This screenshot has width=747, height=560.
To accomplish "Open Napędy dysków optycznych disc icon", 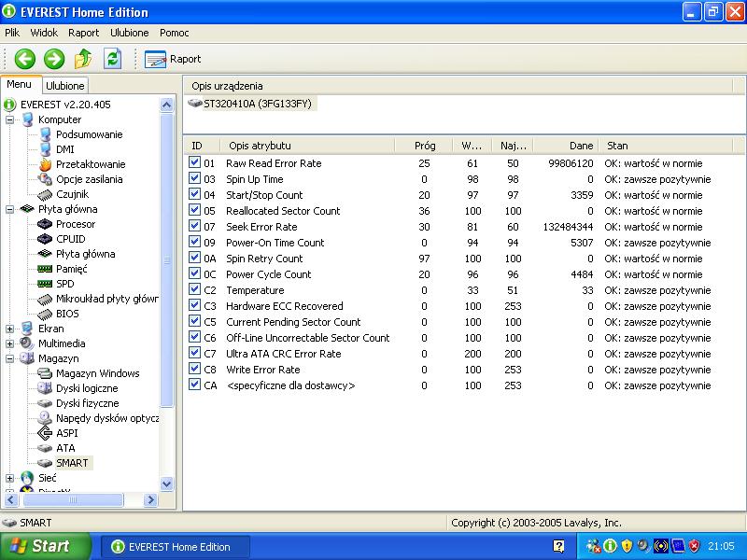I will (45, 418).
